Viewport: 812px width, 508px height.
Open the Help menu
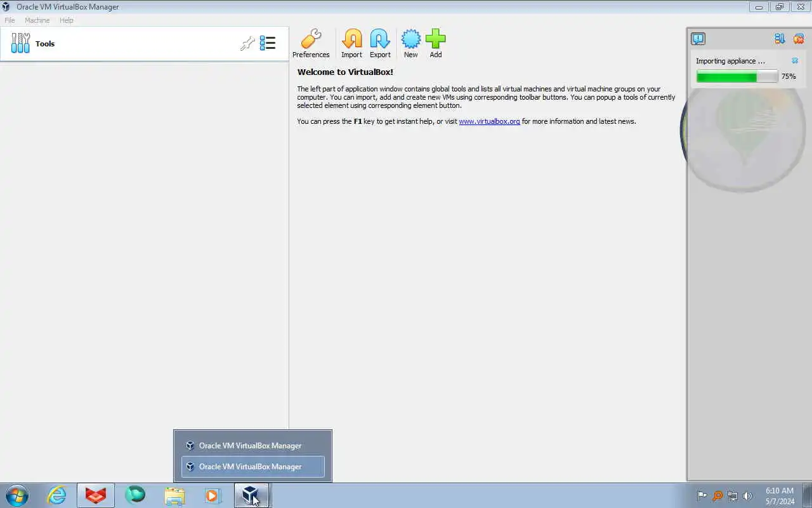67,20
